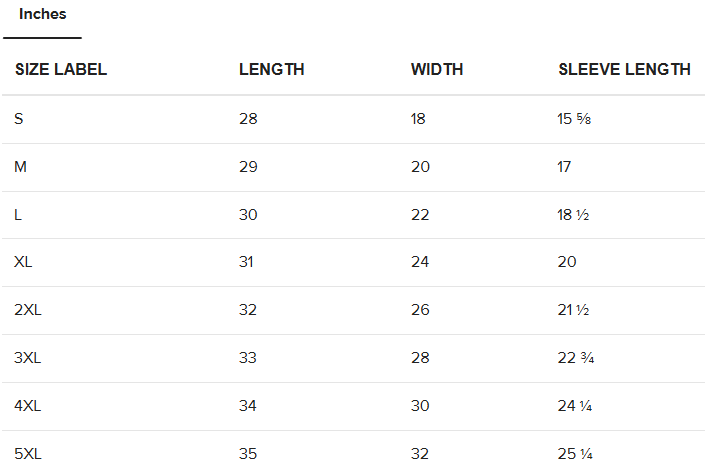The width and height of the screenshot is (705, 471).
Task: Select the S size label cell
Action: point(19,119)
